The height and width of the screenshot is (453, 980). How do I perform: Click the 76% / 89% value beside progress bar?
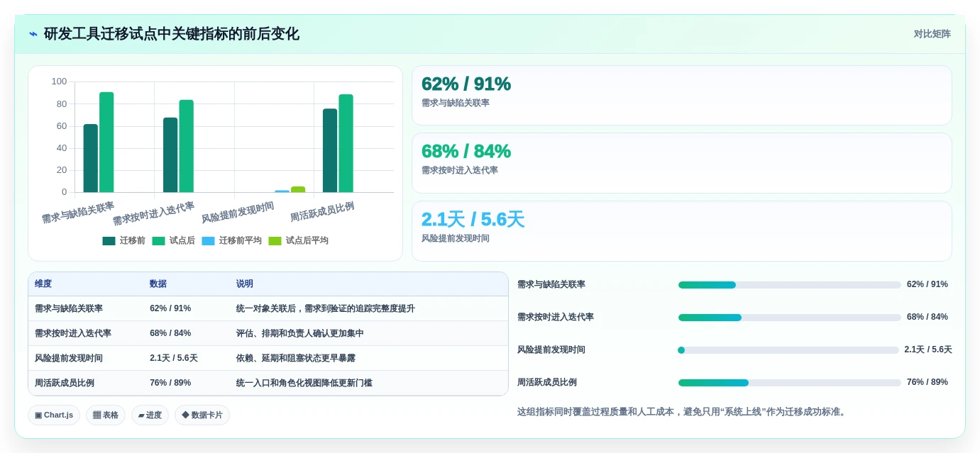pyautogui.click(x=927, y=382)
